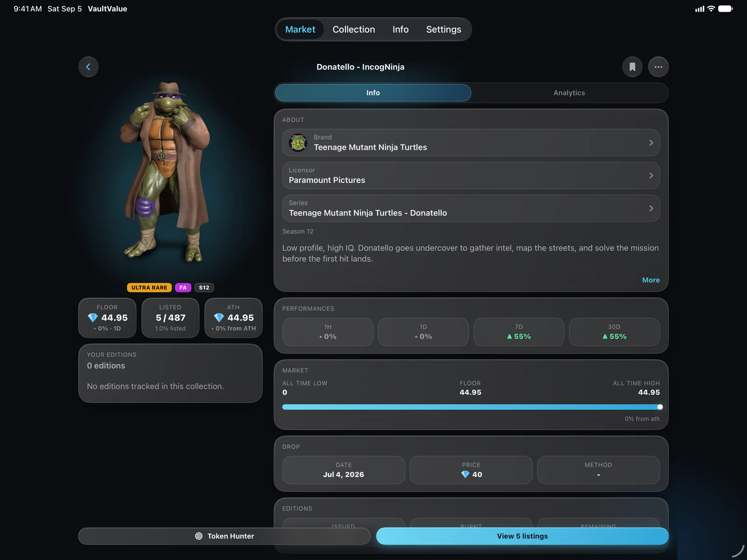
Task: Tap the drop Date Jul 4, 2026 tile
Action: (344, 470)
